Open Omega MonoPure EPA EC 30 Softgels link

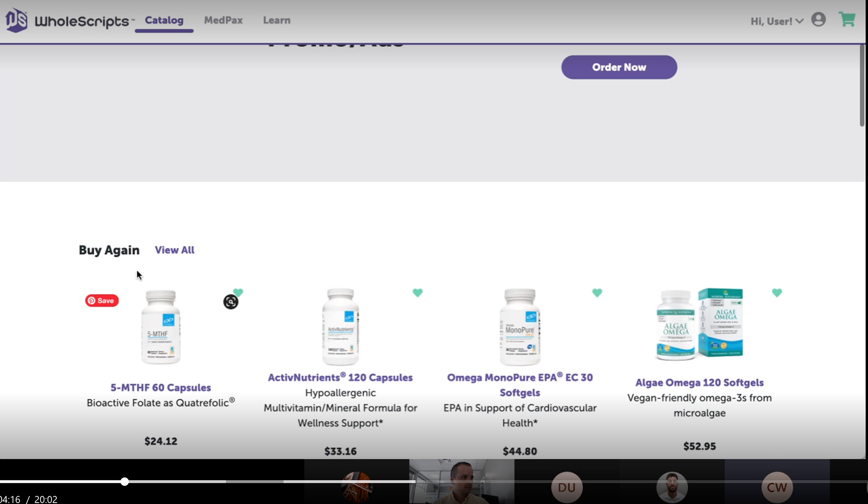point(520,385)
